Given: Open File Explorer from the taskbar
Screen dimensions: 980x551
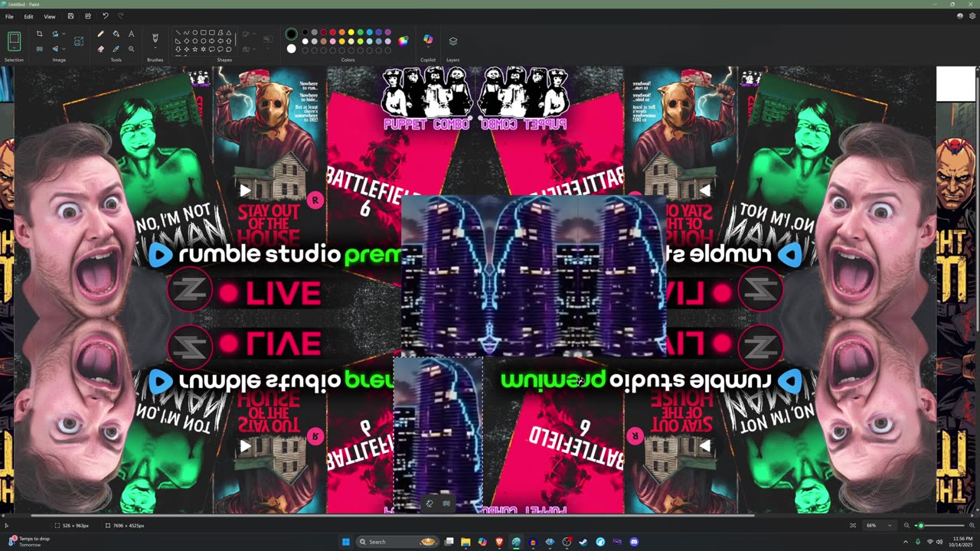Looking at the screenshot, I should click(x=465, y=542).
